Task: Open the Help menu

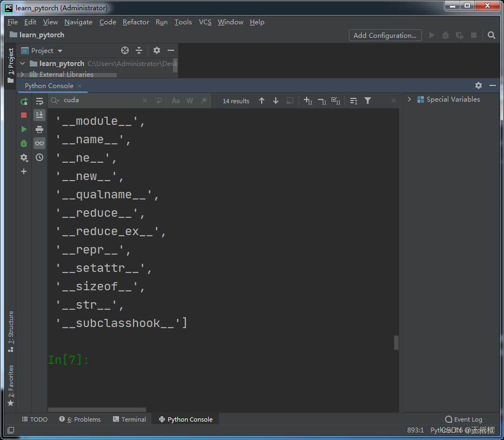Action: pos(257,22)
